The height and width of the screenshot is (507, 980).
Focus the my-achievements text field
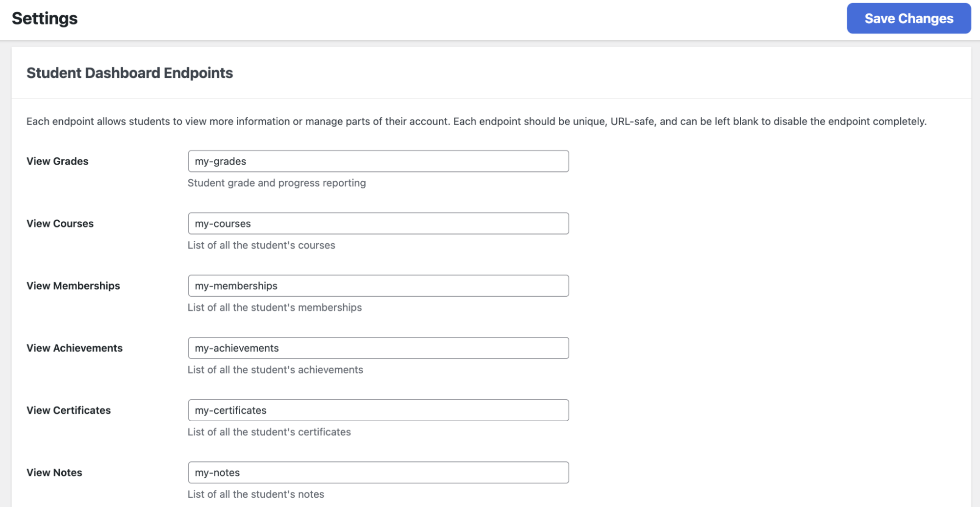(377, 348)
